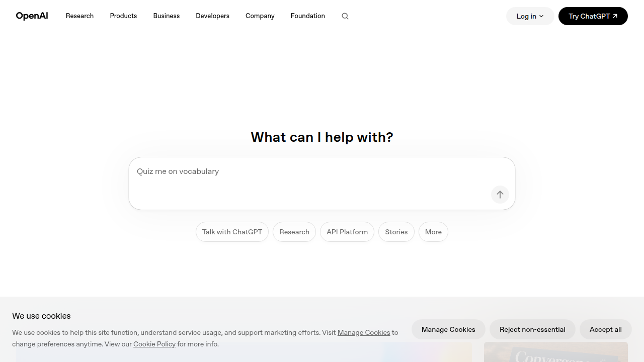
Task: Open the Cookie Policy link
Action: click(154, 344)
